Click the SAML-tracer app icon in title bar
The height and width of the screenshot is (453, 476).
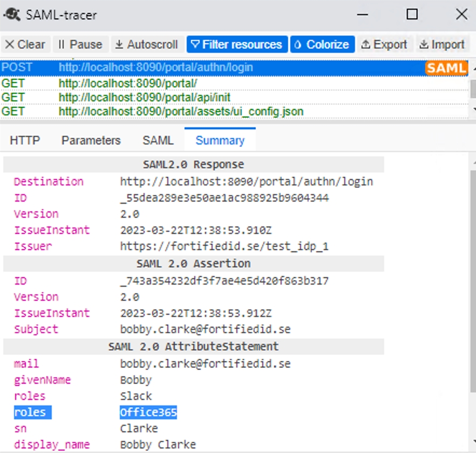[13, 14]
